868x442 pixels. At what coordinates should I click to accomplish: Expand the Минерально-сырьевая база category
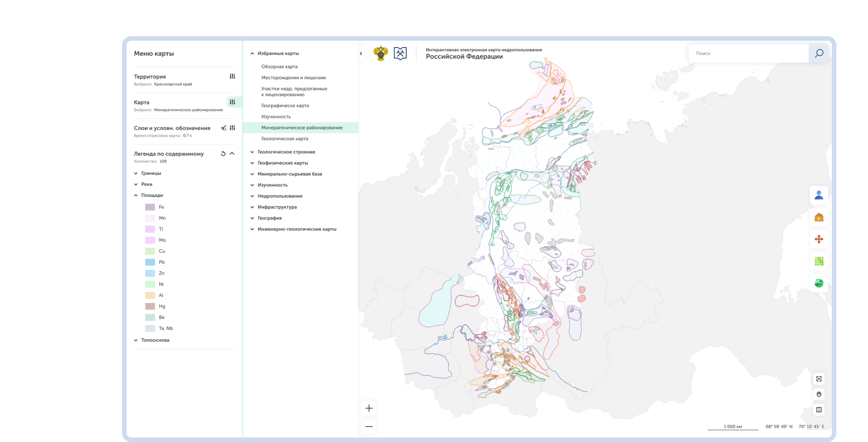point(252,174)
